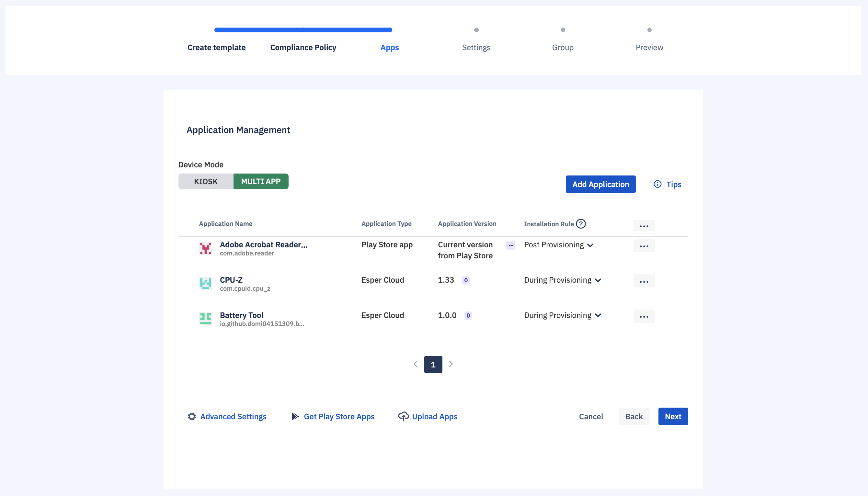Click the version badge next to CPU-Z 1.33
The height and width of the screenshot is (496, 868).
tap(466, 280)
